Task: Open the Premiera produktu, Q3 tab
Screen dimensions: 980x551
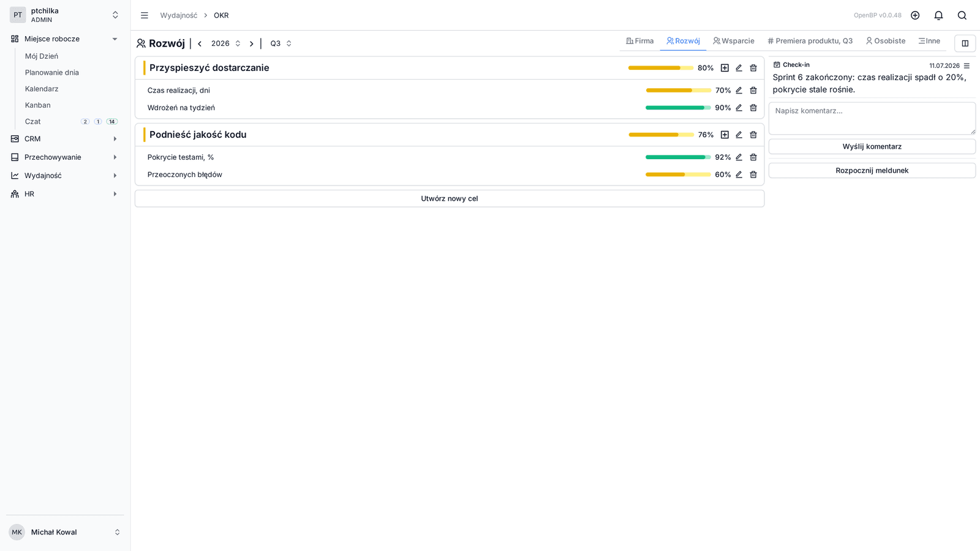Action: pos(810,41)
